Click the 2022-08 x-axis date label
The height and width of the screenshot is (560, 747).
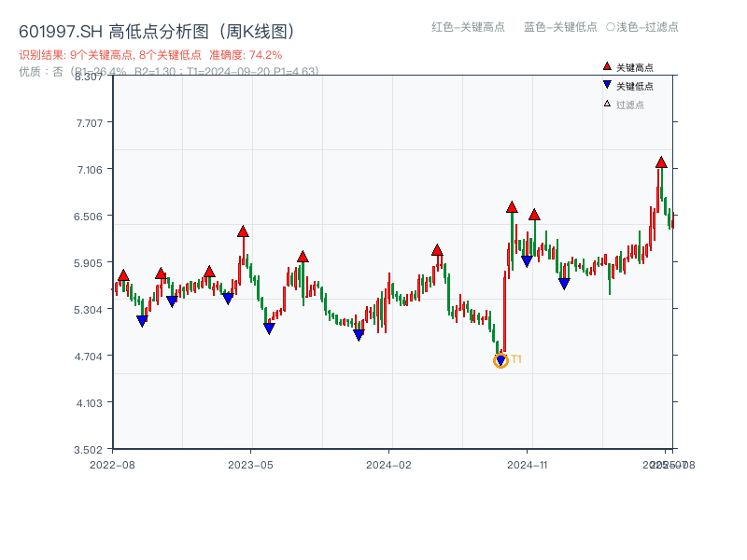tap(112, 465)
